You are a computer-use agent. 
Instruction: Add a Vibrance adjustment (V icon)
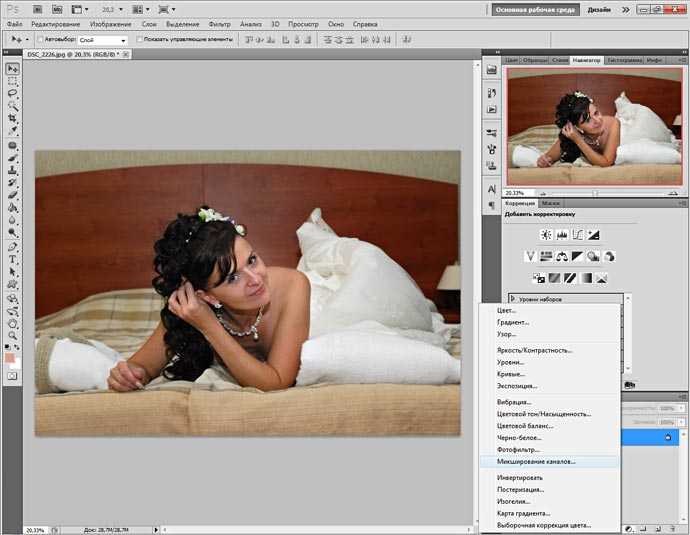pos(530,256)
